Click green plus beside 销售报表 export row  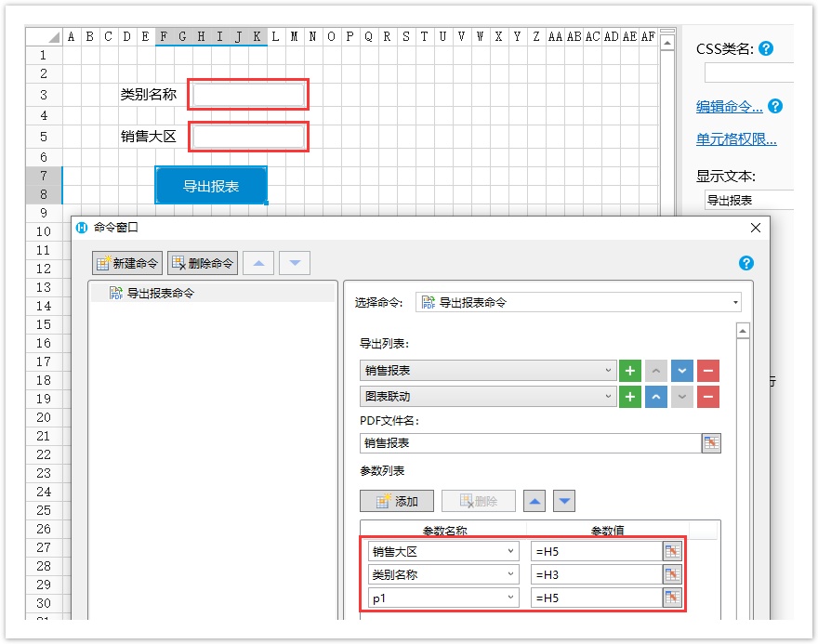point(630,371)
